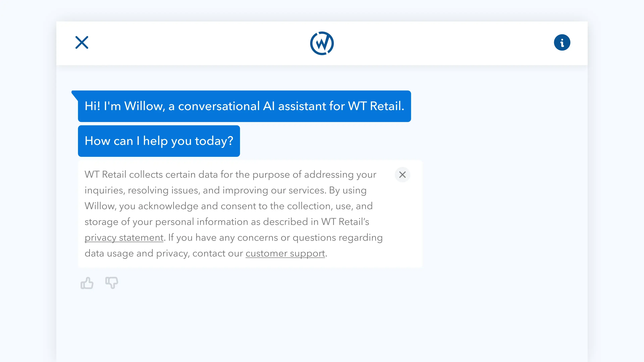Show chat information via the blue 'i' button

coord(562,42)
